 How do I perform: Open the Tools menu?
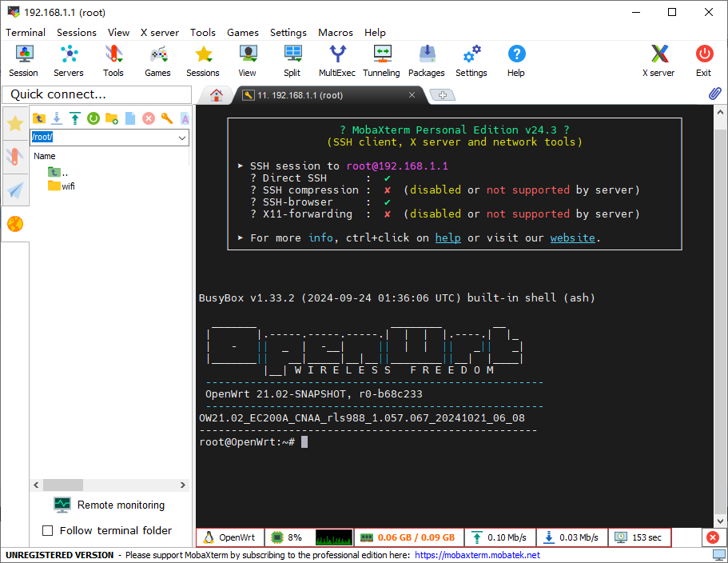[203, 33]
